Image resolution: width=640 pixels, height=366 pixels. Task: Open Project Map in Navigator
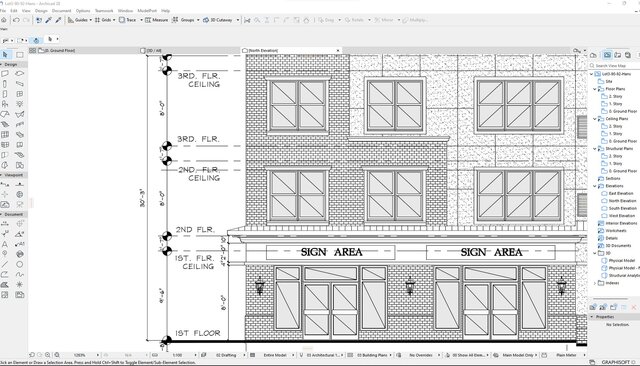point(593,55)
